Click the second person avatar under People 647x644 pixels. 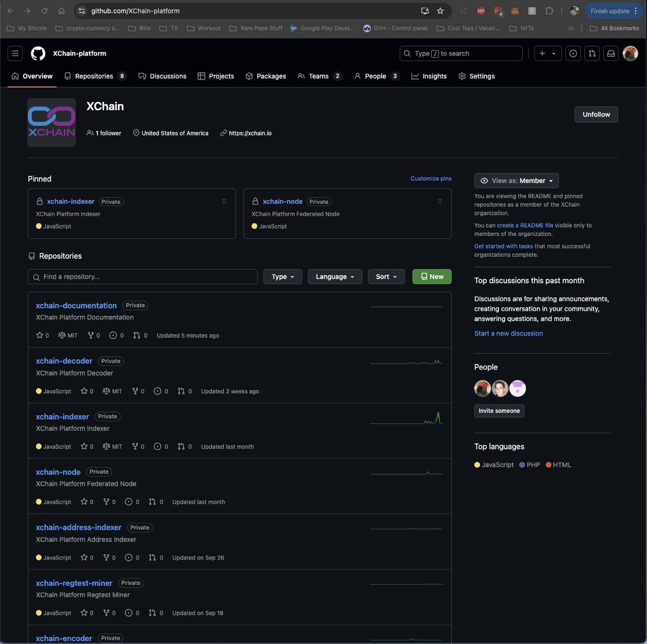click(x=500, y=388)
